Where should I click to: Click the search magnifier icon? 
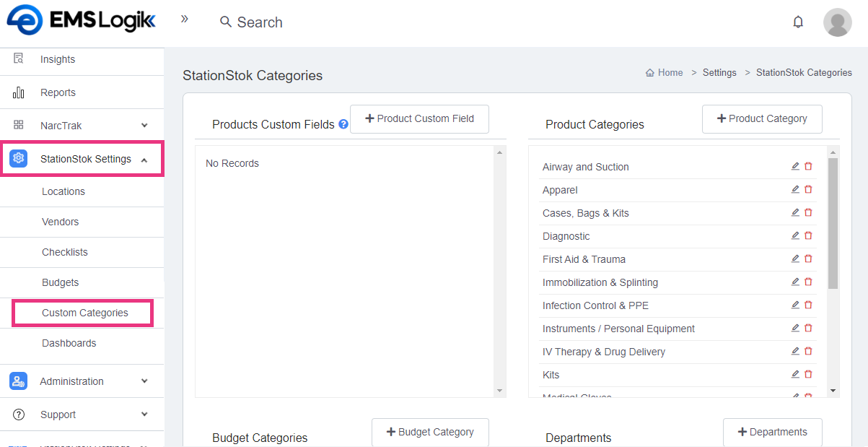226,22
